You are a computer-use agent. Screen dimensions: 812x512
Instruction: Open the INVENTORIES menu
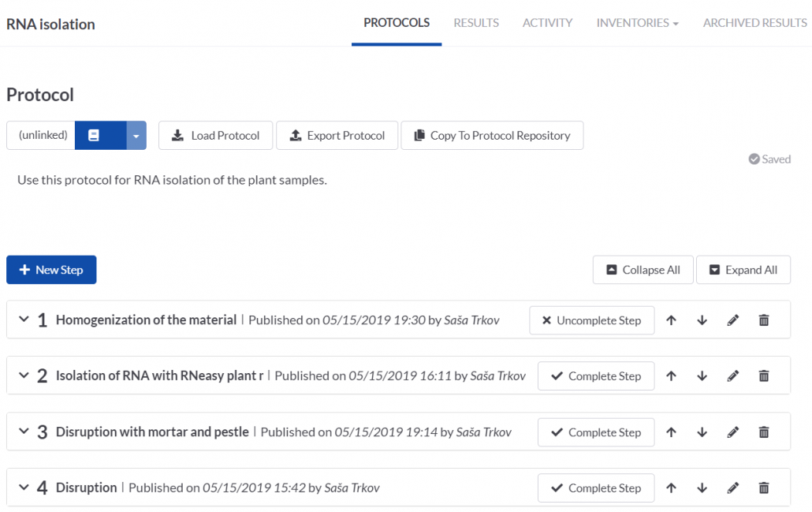(x=637, y=22)
